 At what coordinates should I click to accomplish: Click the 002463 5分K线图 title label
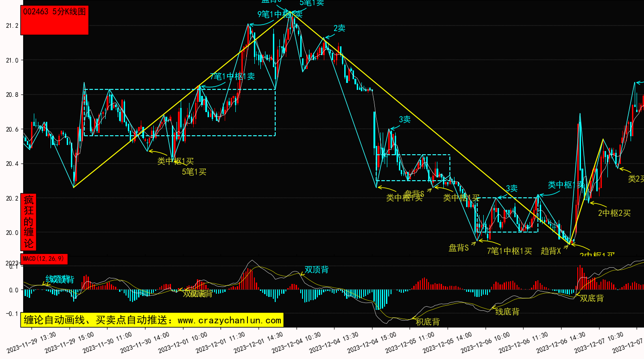[55, 12]
